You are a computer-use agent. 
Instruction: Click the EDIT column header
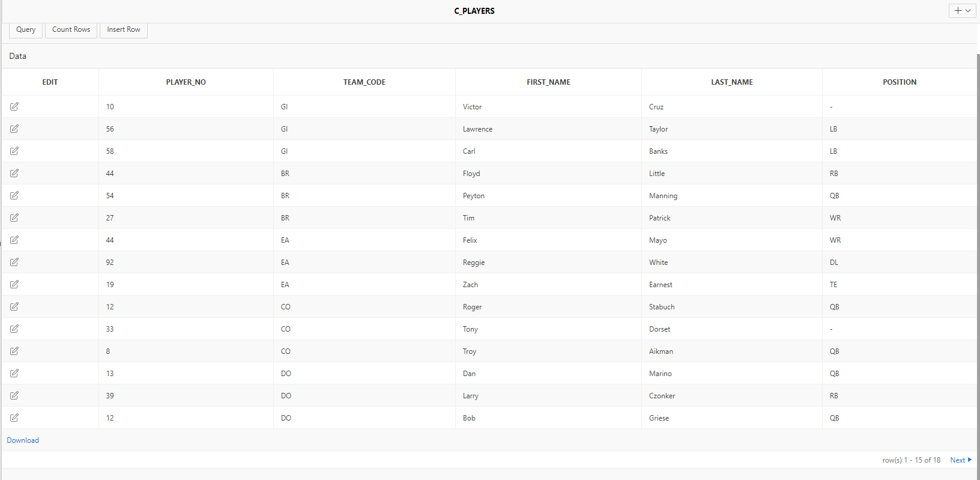(50, 82)
